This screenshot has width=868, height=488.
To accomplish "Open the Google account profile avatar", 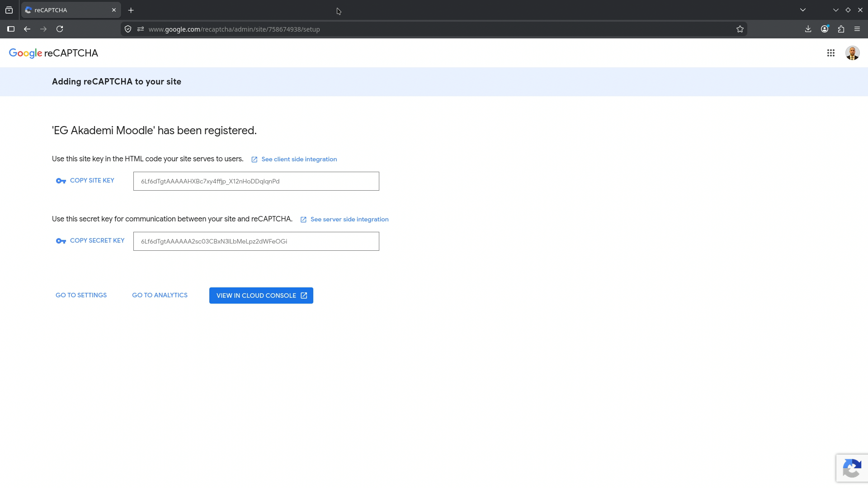I will (x=852, y=53).
